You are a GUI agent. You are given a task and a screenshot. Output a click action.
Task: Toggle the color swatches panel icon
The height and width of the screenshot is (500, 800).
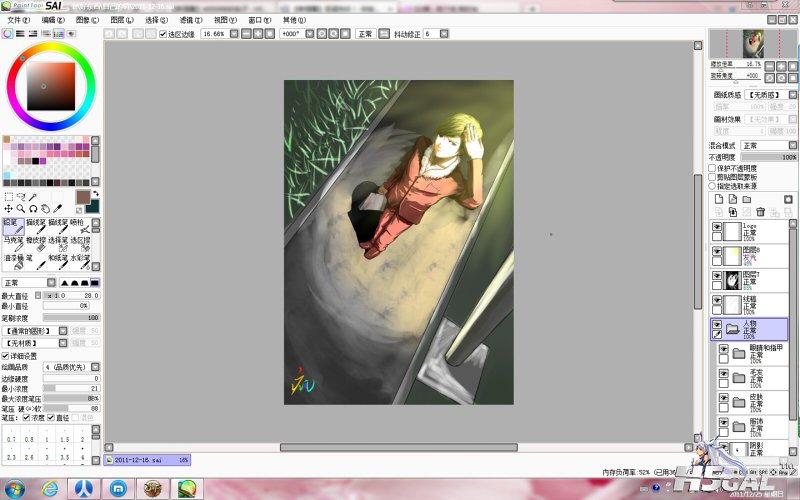coord(59,34)
